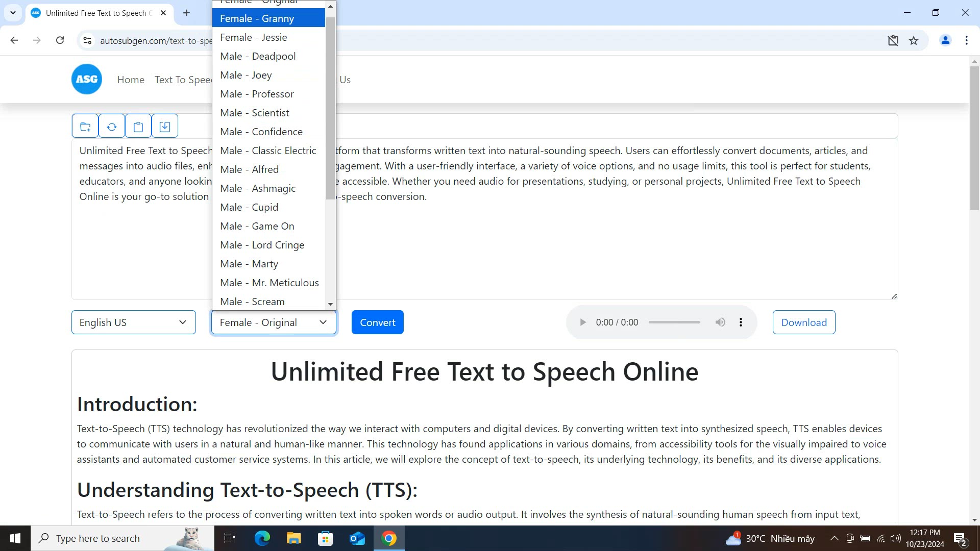This screenshot has height=551, width=980.
Task: Open Microsoft Store from taskbar
Action: point(325,538)
